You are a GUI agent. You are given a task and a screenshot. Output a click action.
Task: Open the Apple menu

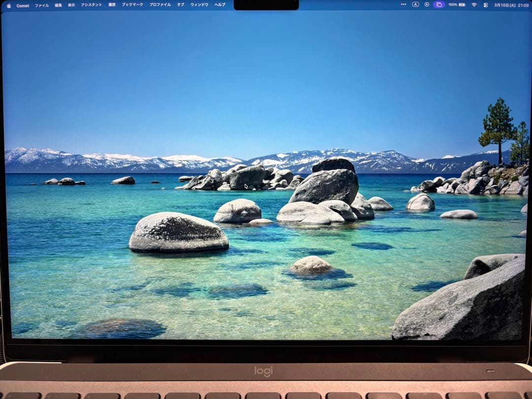coord(8,4)
